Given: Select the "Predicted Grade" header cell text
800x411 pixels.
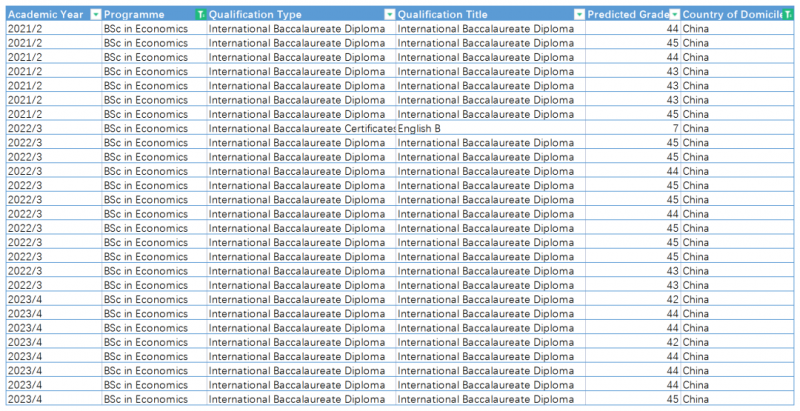Looking at the screenshot, I should click(628, 15).
